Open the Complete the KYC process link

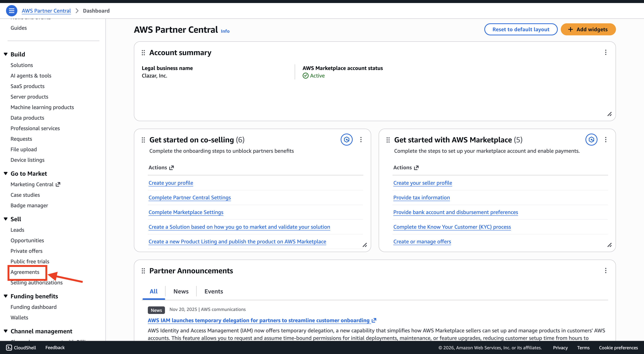(x=452, y=227)
